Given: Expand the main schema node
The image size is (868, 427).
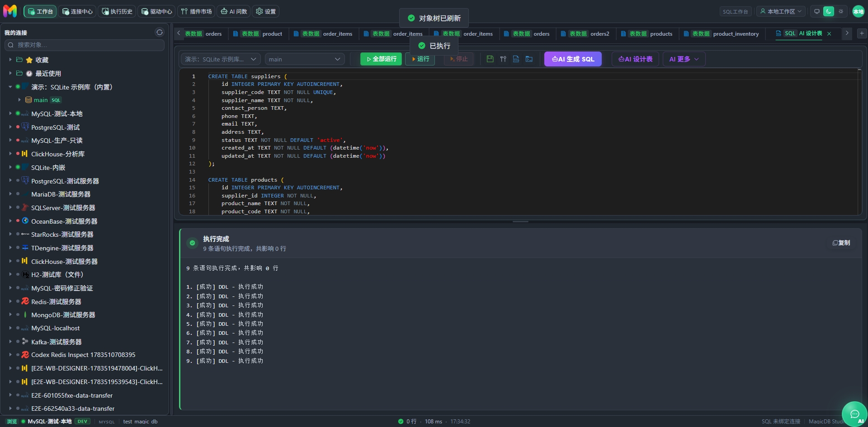Looking at the screenshot, I should (19, 100).
